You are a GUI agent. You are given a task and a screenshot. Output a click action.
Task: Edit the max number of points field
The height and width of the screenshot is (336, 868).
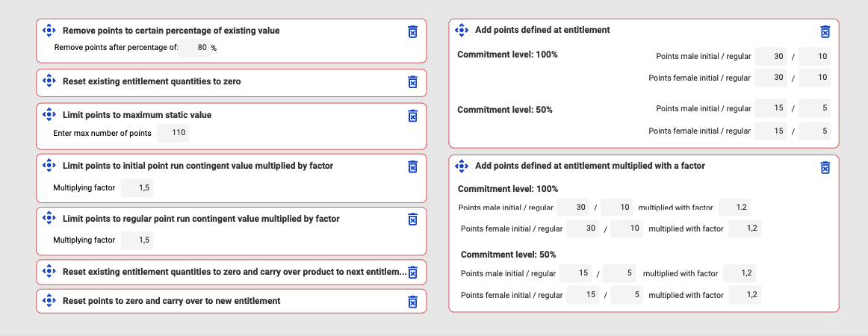coord(173,133)
